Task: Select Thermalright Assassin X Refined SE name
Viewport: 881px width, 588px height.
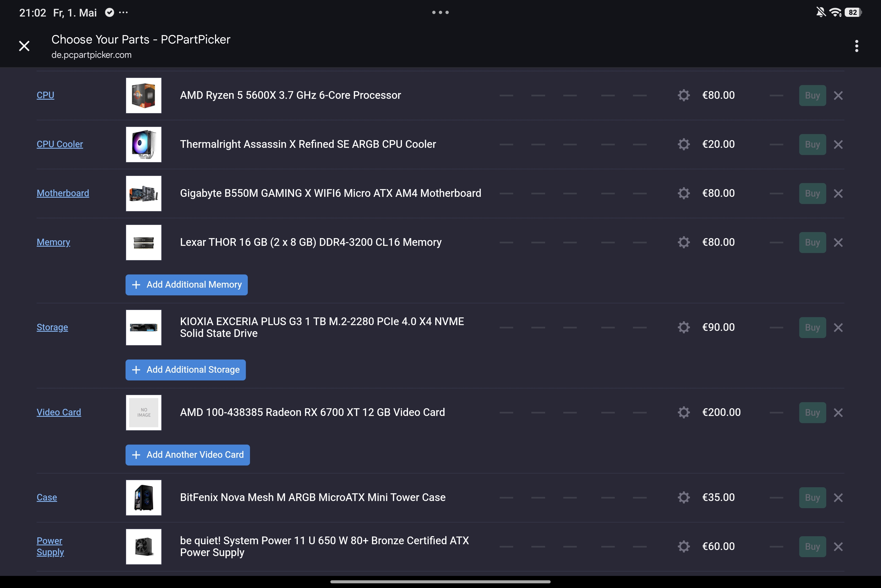Action: pos(308,144)
